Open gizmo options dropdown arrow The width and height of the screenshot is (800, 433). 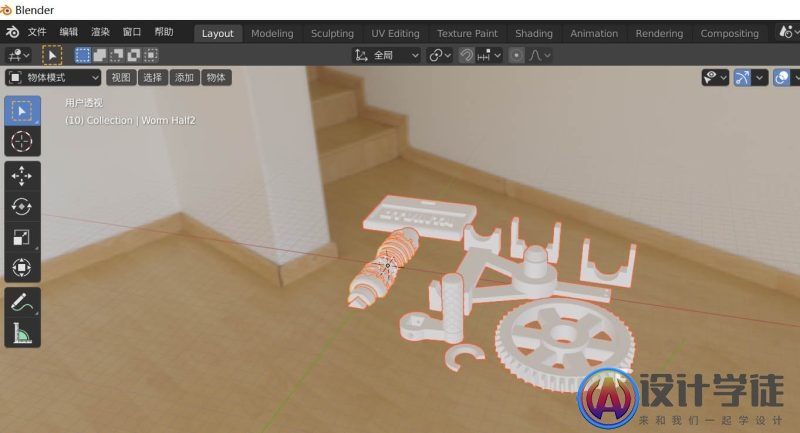(760, 78)
